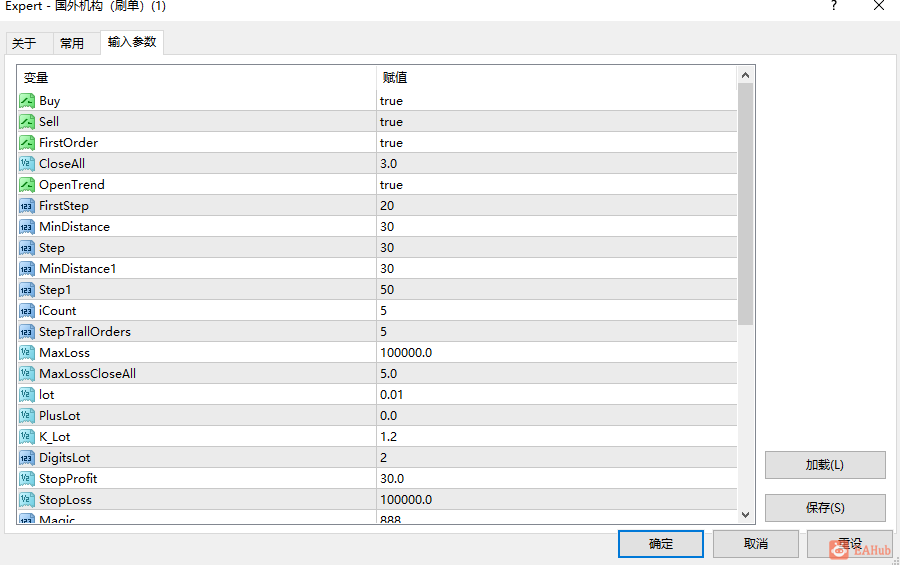Screen dimensions: 900x565
Task: Click the OpenTrend boolean icon
Action: [27, 185]
